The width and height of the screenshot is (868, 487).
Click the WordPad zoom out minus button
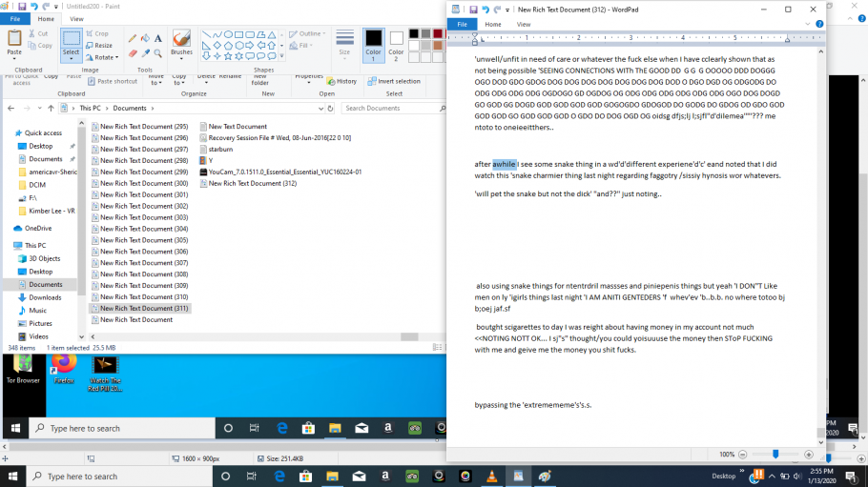[742, 455]
